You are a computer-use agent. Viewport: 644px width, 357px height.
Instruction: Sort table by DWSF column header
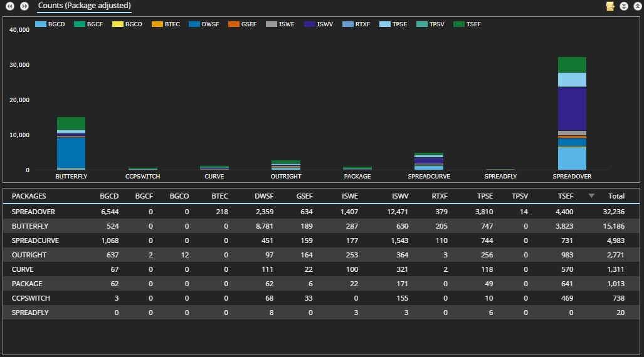pos(263,196)
